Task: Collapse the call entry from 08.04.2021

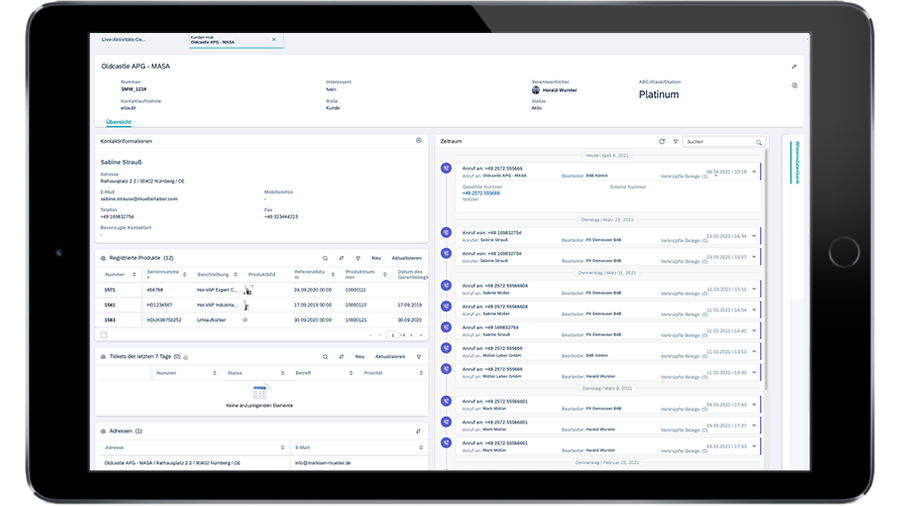Action: click(754, 171)
